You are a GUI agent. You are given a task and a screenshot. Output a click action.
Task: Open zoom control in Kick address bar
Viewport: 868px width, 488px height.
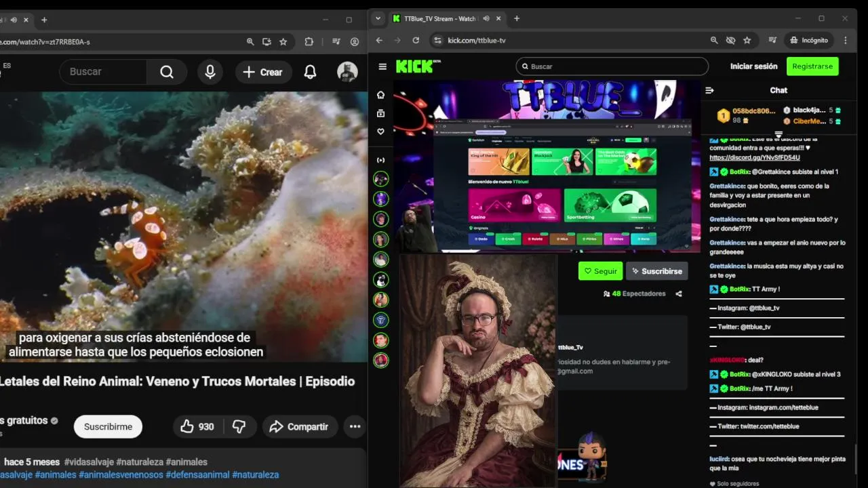point(714,41)
